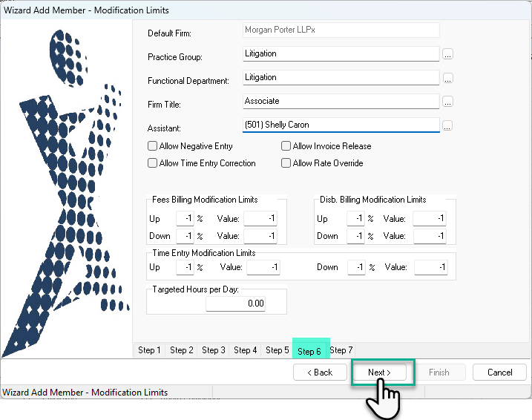Click the Fees Billing Down Value field
The width and height of the screenshot is (532, 420).
point(260,236)
